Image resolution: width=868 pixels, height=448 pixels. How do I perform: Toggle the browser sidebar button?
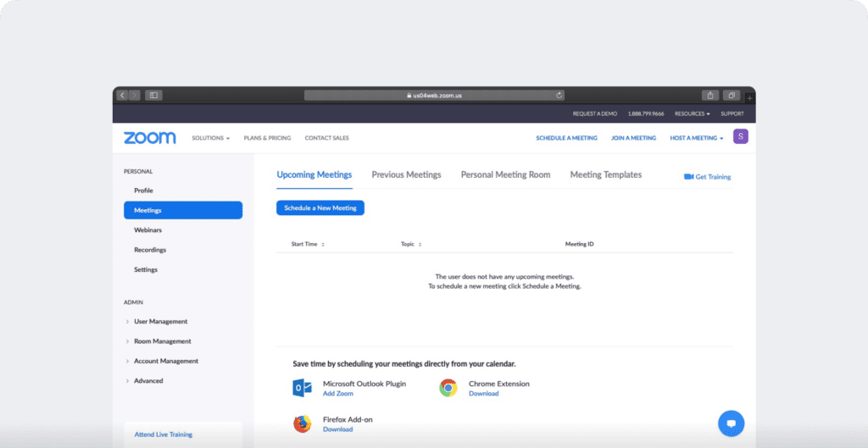tap(153, 96)
